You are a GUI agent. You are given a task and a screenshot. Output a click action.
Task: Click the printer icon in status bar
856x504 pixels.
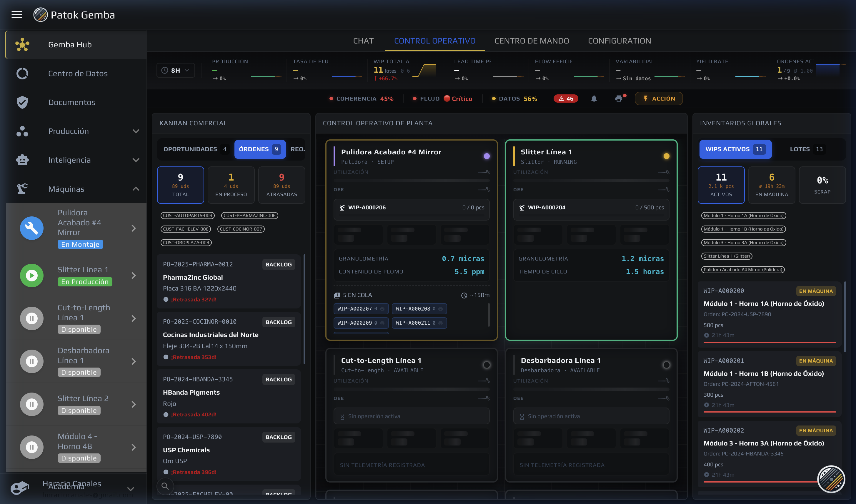click(x=619, y=99)
